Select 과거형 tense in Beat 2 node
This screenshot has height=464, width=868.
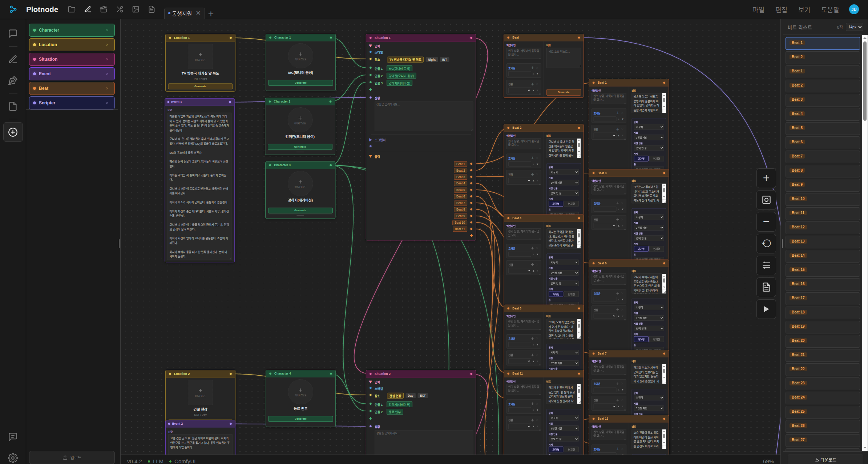[556, 204]
